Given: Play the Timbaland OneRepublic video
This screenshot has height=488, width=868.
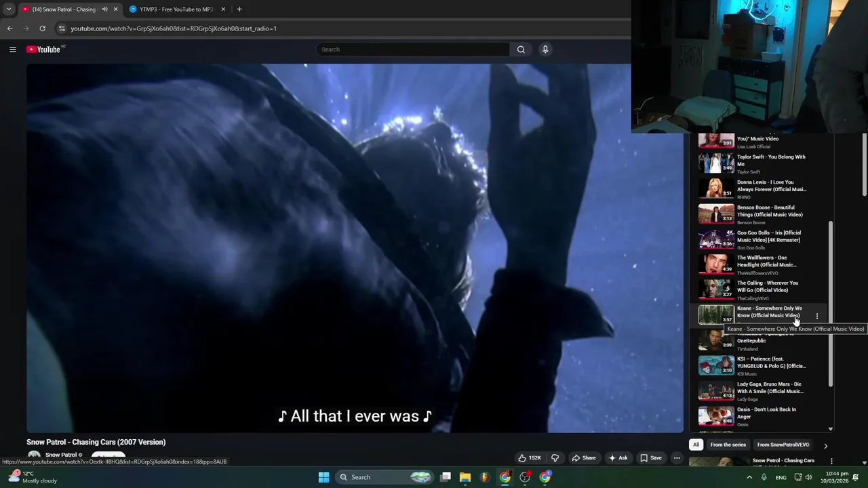Looking at the screenshot, I should tap(763, 340).
